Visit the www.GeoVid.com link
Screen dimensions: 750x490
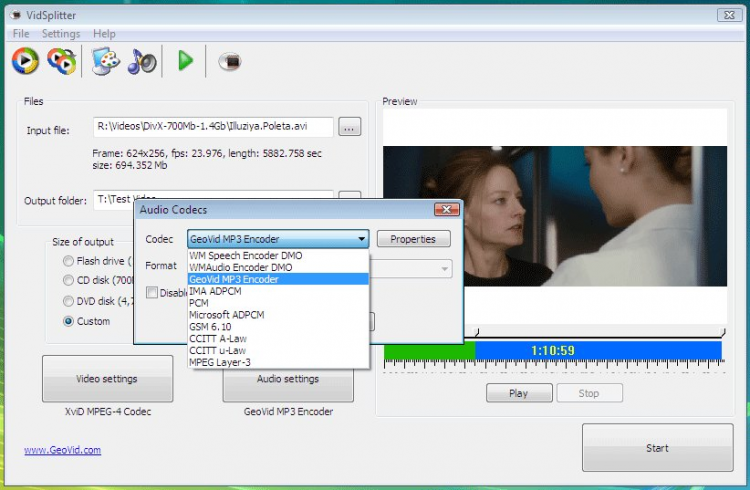pos(63,450)
